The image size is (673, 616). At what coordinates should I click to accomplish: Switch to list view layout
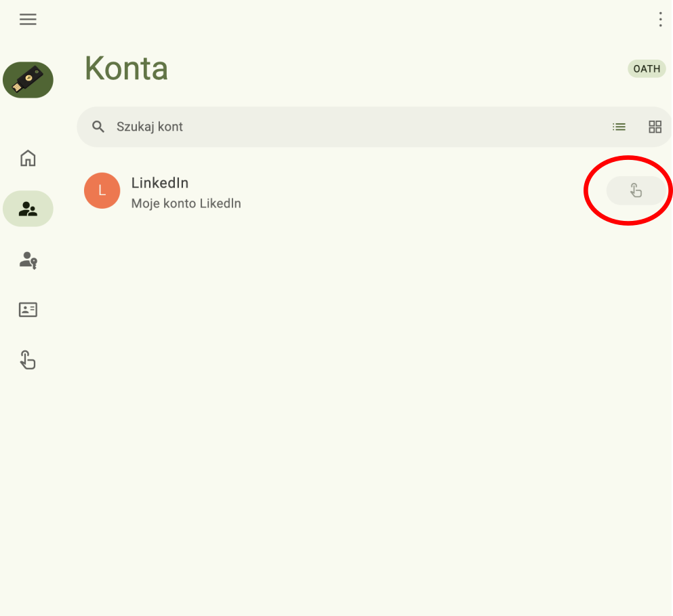click(x=619, y=127)
